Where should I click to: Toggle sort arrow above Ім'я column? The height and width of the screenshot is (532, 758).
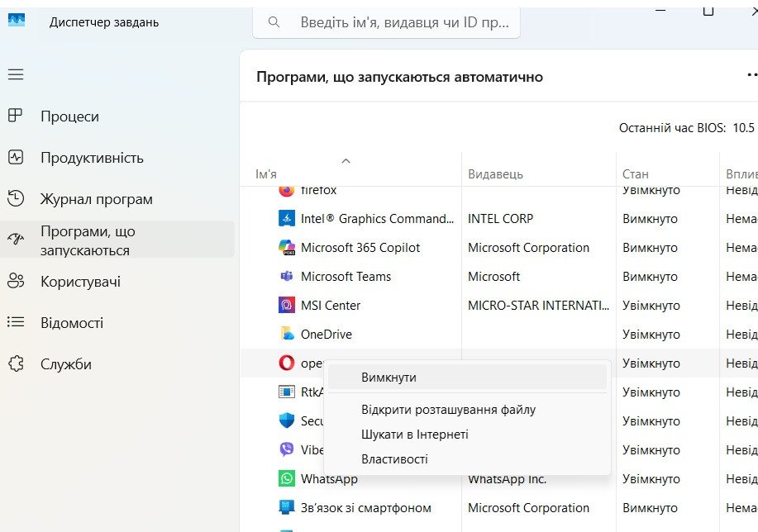point(346,161)
